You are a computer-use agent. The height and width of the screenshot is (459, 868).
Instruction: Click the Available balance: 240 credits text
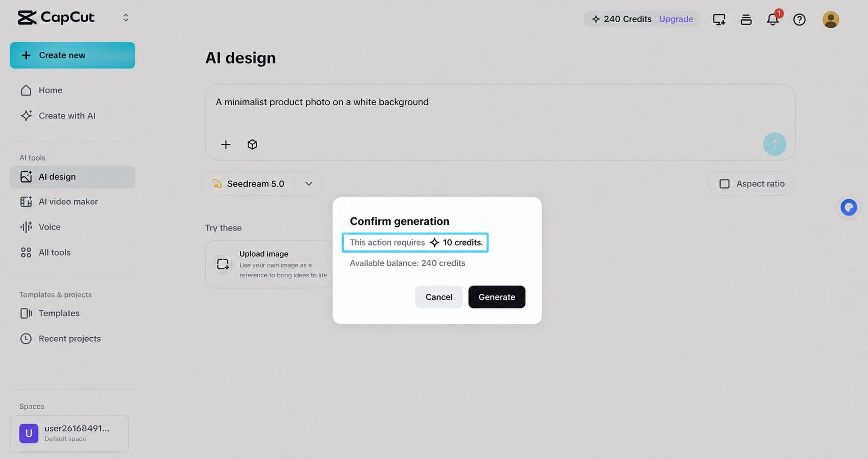[408, 263]
